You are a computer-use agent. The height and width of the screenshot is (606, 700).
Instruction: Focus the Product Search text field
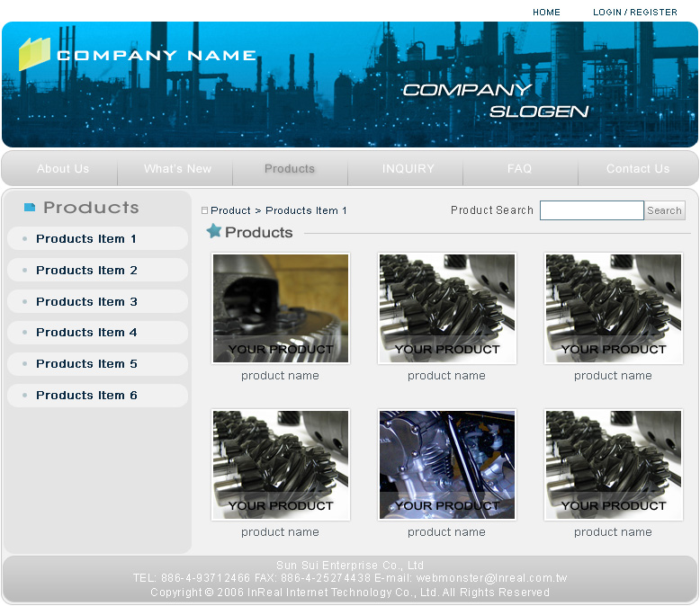point(591,210)
